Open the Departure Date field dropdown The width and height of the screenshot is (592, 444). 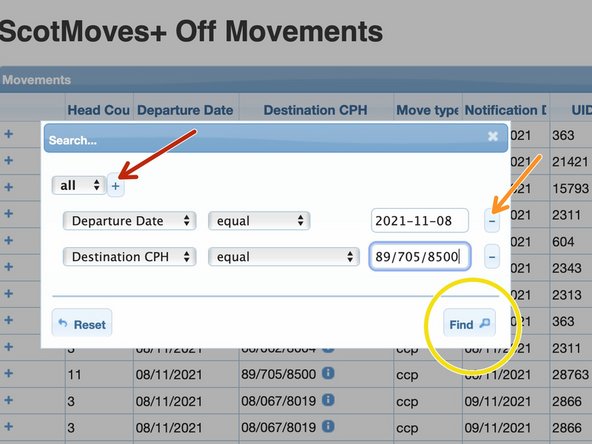(130, 220)
